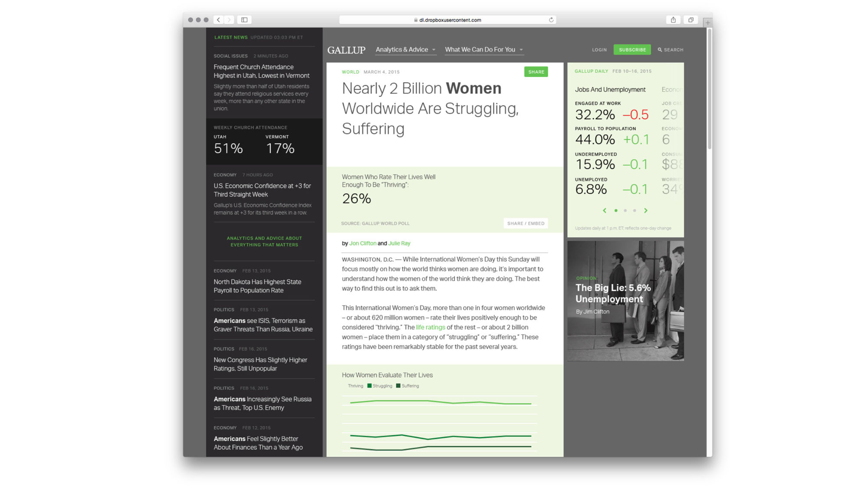Image resolution: width=868 pixels, height=488 pixels.
Task: Click the Safari back arrow button
Action: pos(218,20)
